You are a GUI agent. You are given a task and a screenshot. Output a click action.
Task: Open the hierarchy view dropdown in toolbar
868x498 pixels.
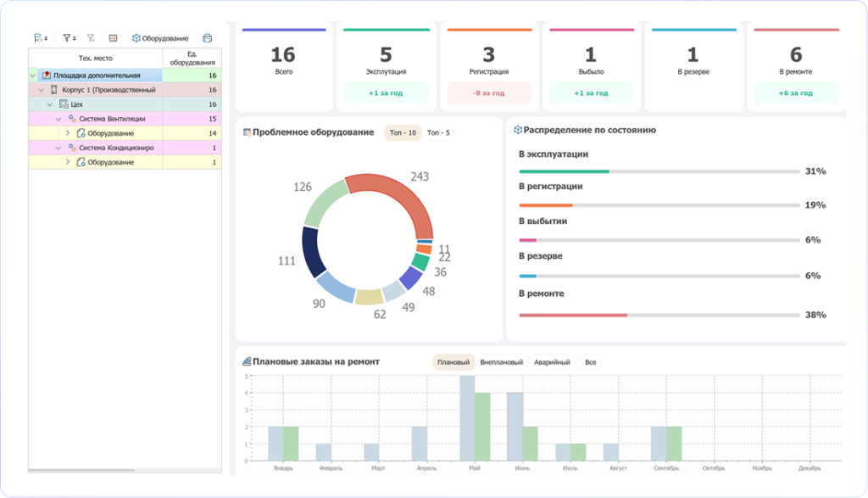(x=41, y=38)
